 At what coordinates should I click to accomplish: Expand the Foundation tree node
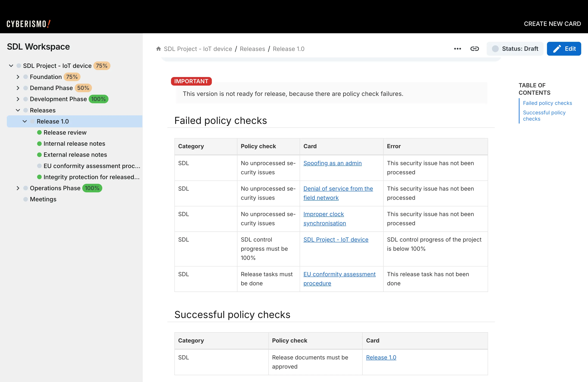18,77
